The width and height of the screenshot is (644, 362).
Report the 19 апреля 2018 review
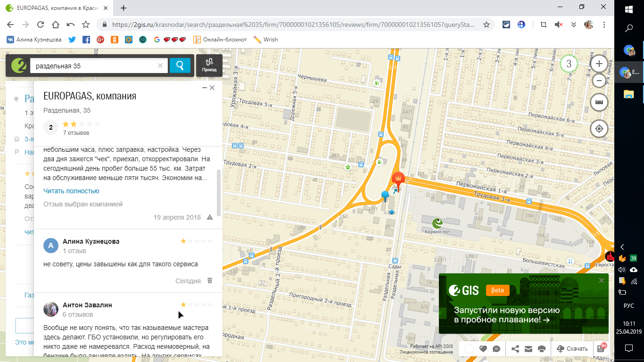tap(210, 217)
